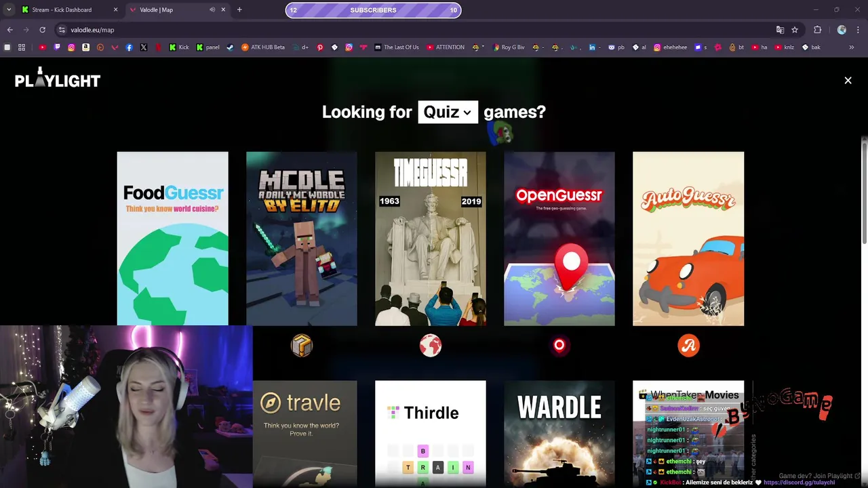This screenshot has width=868, height=488.
Task: Open the Kick panel bookmark
Action: (x=208, y=47)
